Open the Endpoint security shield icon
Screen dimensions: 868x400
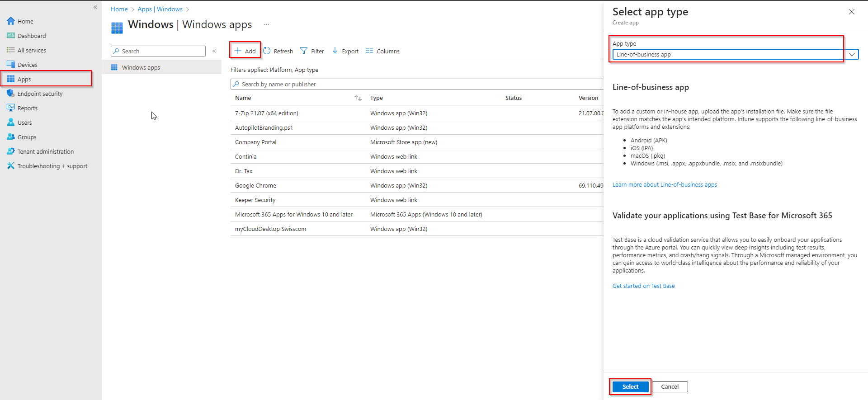point(11,94)
